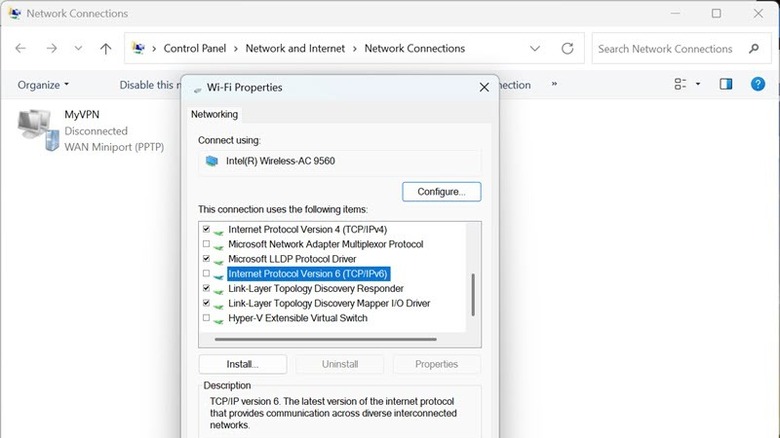The height and width of the screenshot is (438, 780).
Task: Click the Install button
Action: pos(242,364)
